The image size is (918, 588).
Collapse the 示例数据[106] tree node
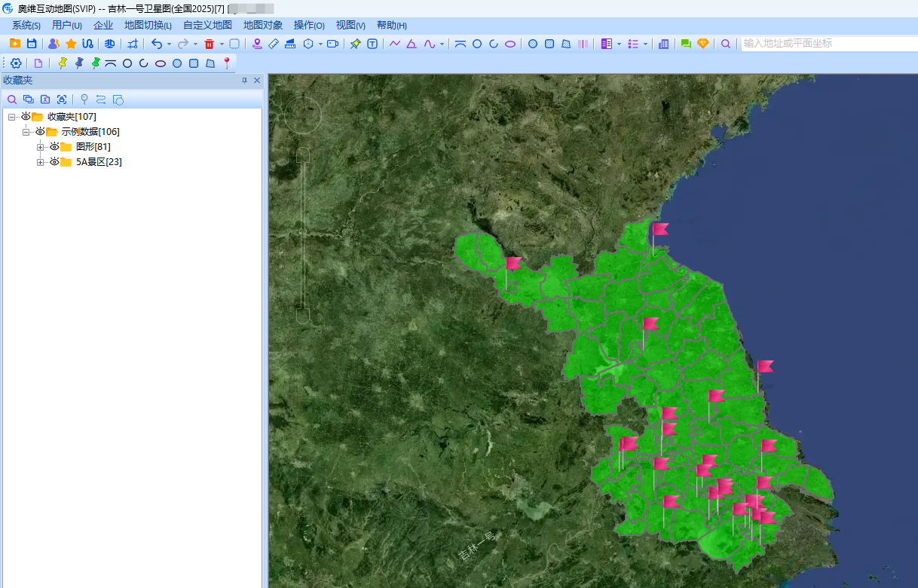click(x=26, y=132)
